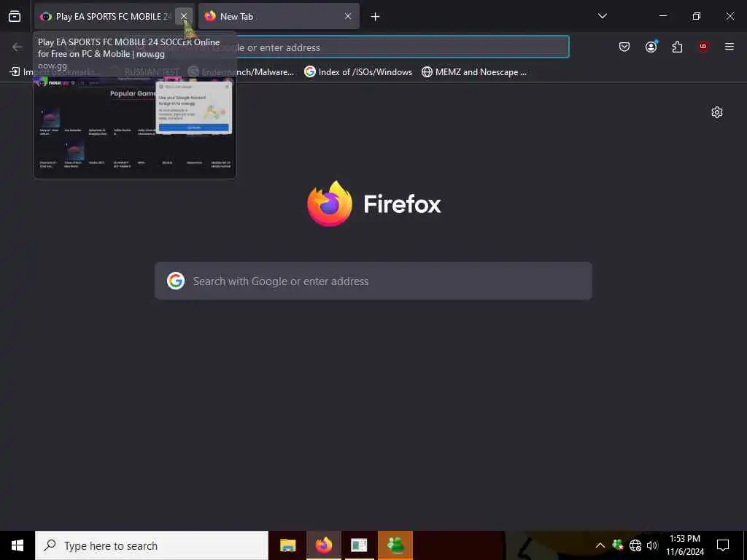Open the news reader taskbar app
The image size is (747, 560).
pos(359,545)
